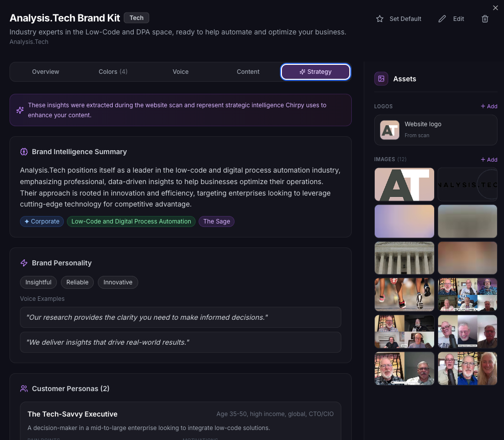Click the Innovative personality chip
Screen dimensions: 504x440
click(118, 282)
